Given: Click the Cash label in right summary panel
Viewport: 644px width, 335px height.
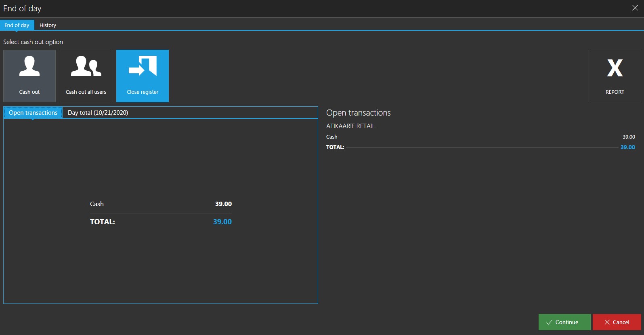Looking at the screenshot, I should [331, 137].
